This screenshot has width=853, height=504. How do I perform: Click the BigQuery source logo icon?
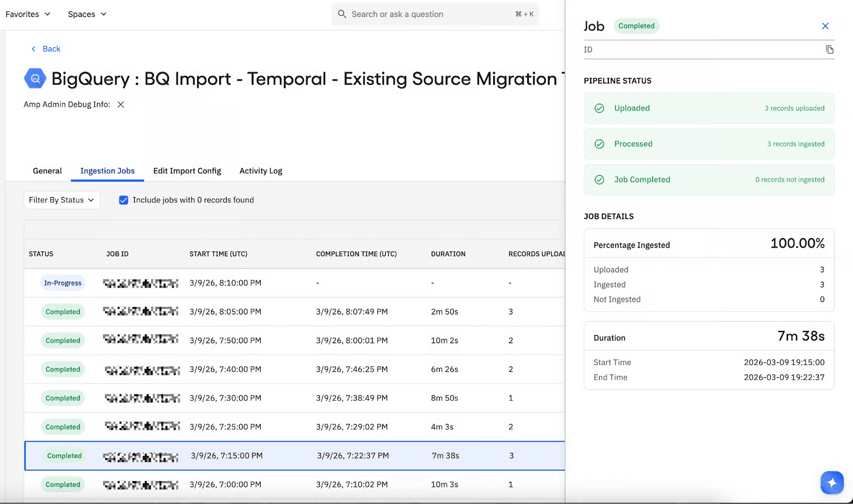[35, 79]
